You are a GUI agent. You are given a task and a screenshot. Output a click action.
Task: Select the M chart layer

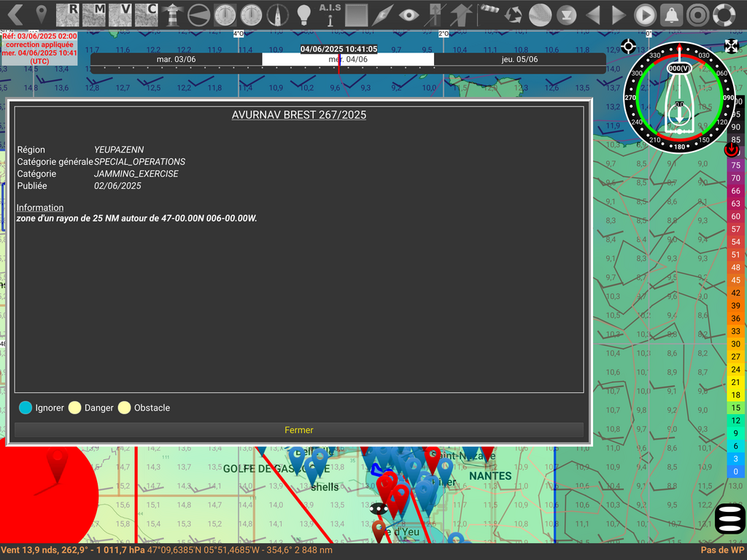(x=94, y=15)
